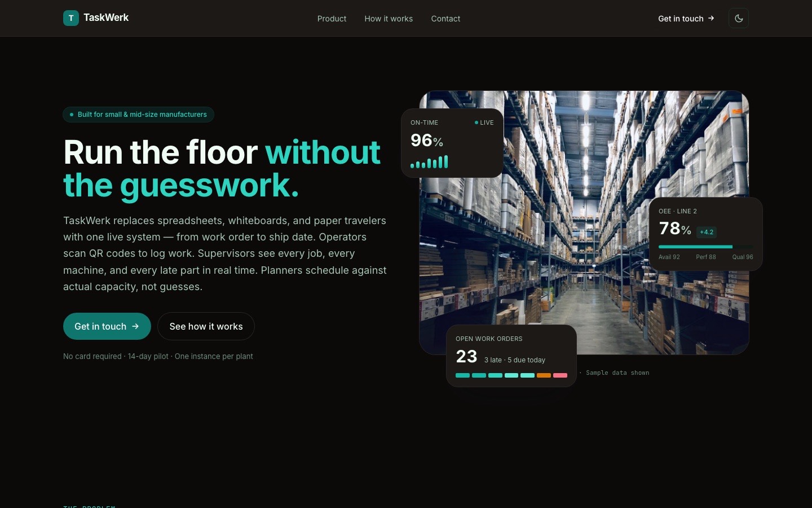Click the orange work order segment

tap(544, 375)
